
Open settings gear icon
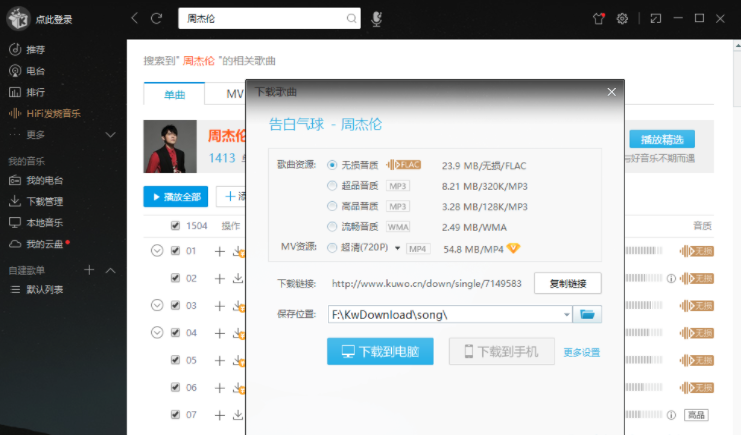[622, 18]
